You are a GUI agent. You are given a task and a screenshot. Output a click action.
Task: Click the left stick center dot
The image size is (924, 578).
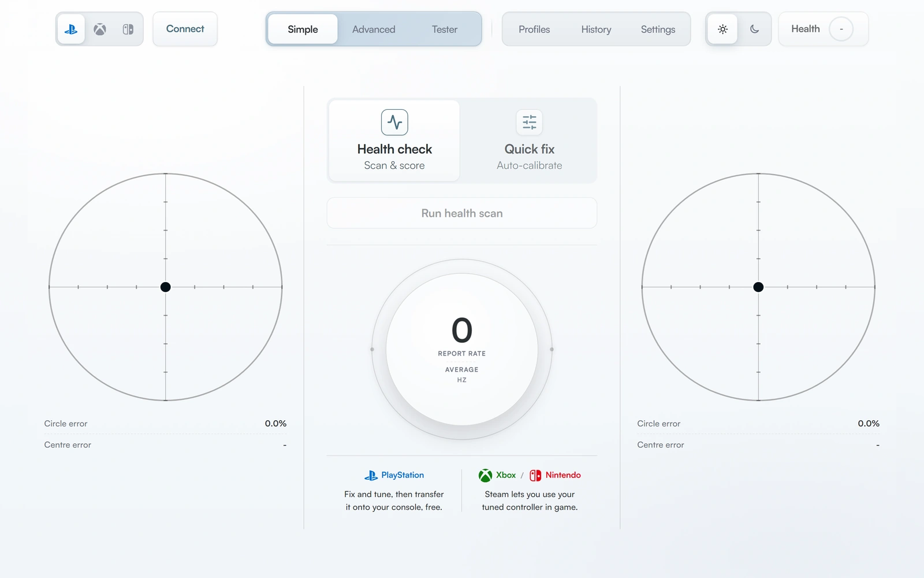click(x=166, y=287)
